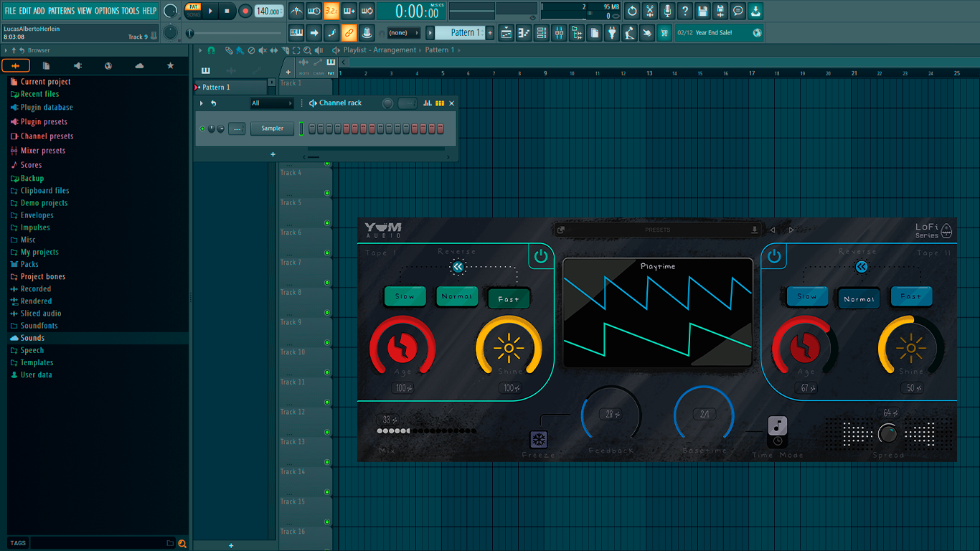This screenshot has height=551, width=980.
Task: Click the question mark help icon
Action: click(x=685, y=11)
